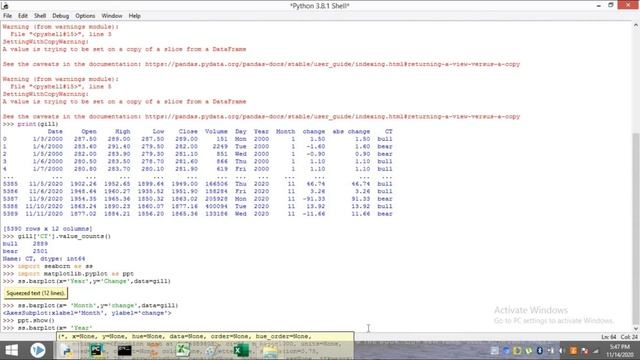This screenshot has height=360, width=640.
Task: Open the taskbar clock showing 5:47 PM
Action: click(620, 351)
